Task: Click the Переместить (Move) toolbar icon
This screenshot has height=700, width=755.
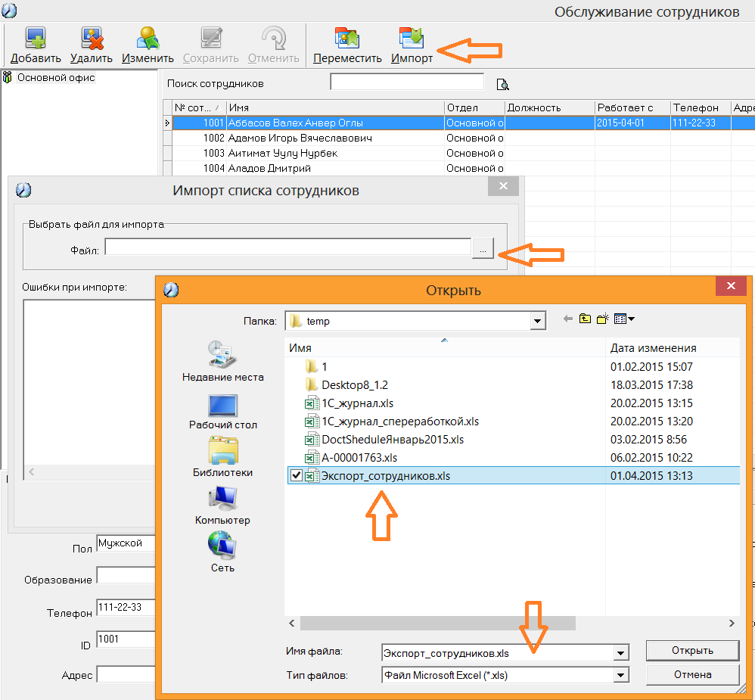Action: click(347, 39)
